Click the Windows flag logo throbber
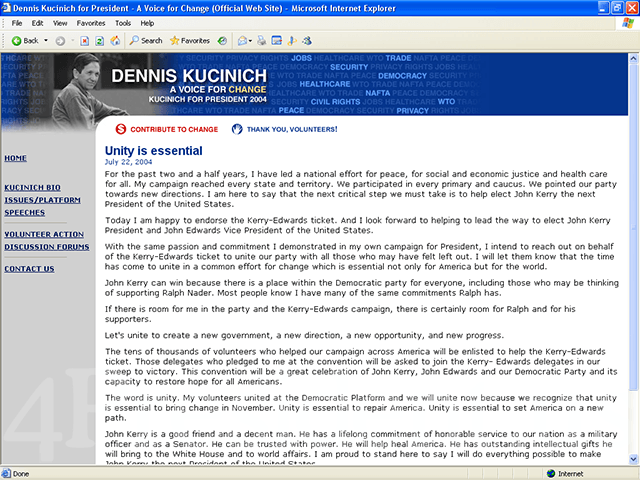640x480 pixels. click(x=628, y=23)
